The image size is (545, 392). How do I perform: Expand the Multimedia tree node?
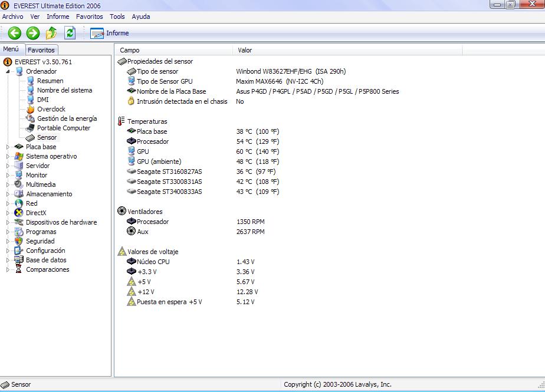click(8, 185)
